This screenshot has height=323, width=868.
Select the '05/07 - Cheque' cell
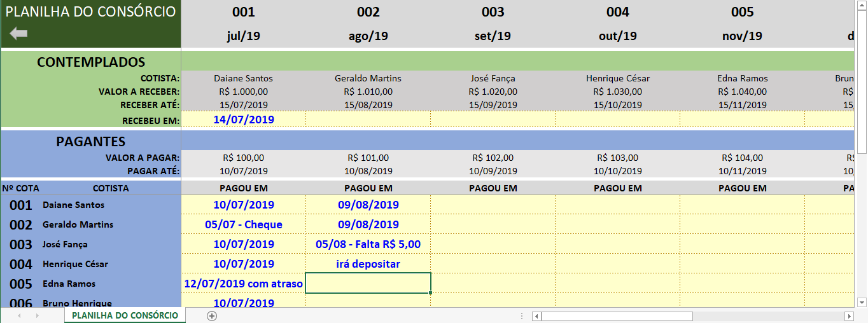point(243,224)
